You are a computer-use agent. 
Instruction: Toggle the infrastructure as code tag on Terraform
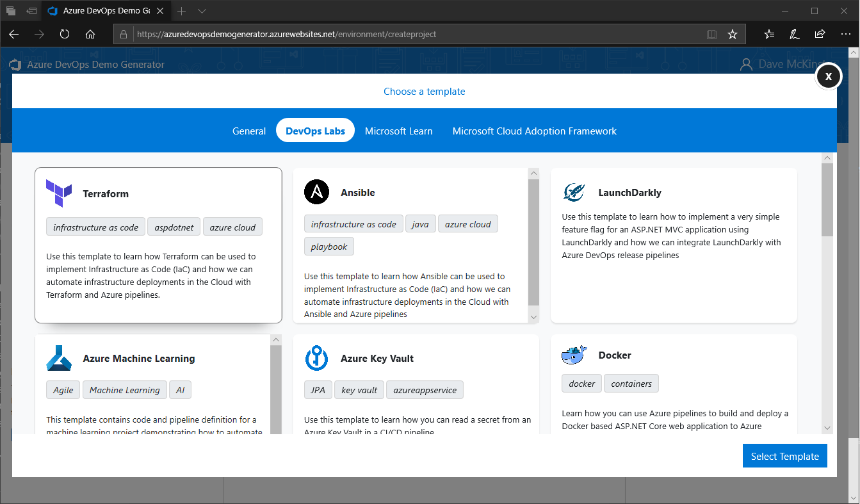pyautogui.click(x=95, y=227)
